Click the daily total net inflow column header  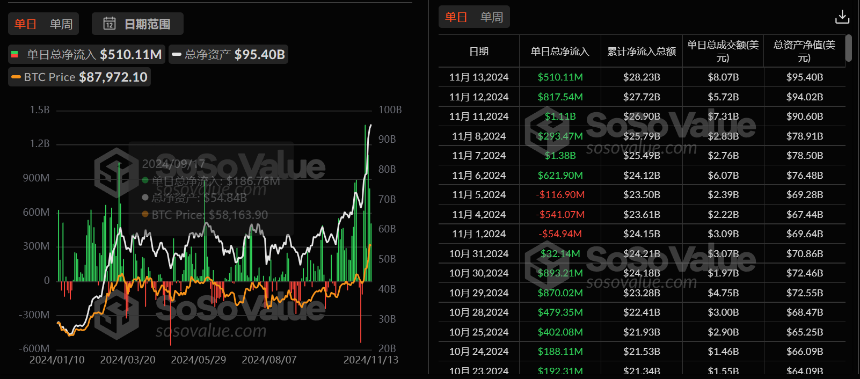(560, 51)
